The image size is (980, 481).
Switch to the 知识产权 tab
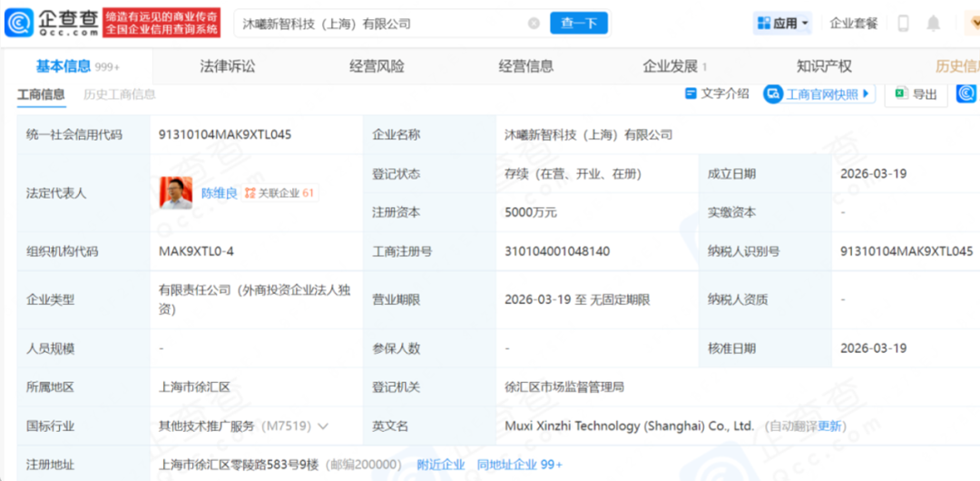click(824, 66)
